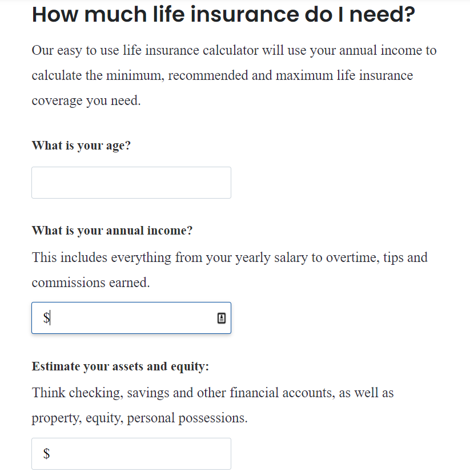Image resolution: width=470 pixels, height=476 pixels.
Task: Click the "What is your annual income?" label
Action: [x=112, y=231]
